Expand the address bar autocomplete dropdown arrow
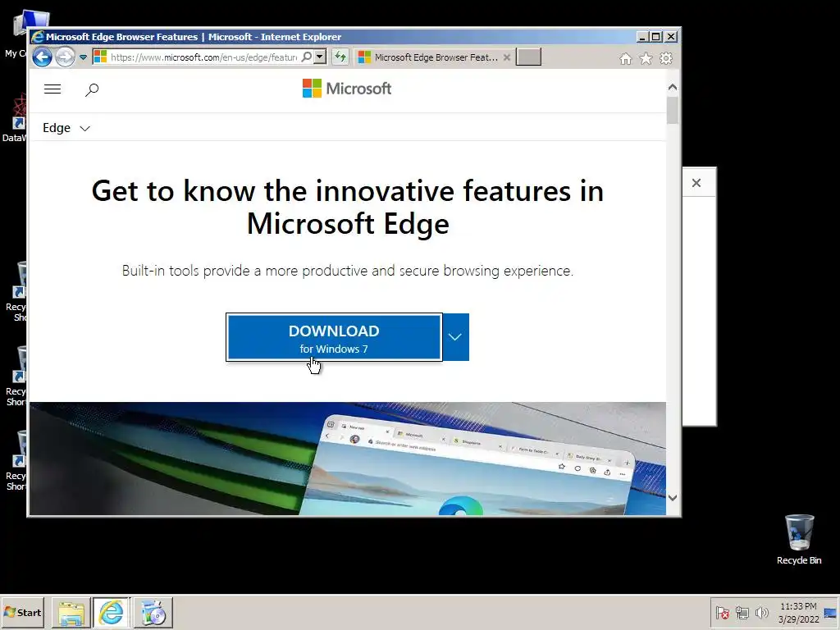840x630 pixels. point(320,57)
